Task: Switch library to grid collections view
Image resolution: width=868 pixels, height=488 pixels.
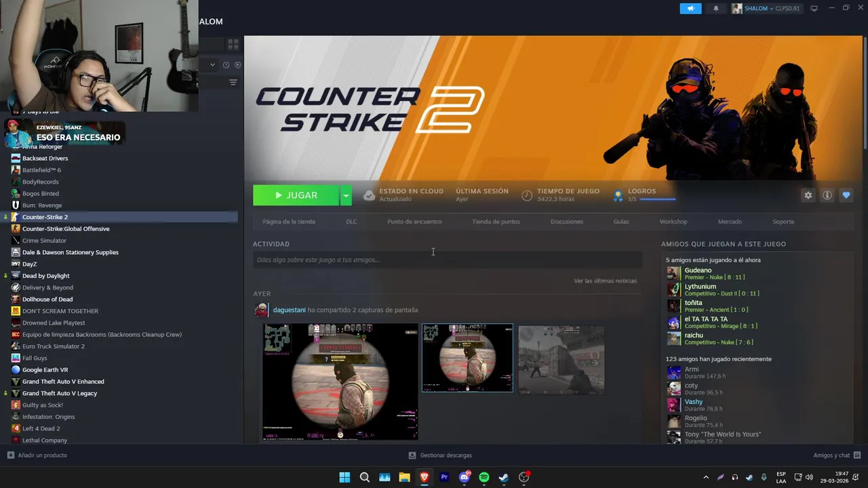Action: click(x=233, y=44)
